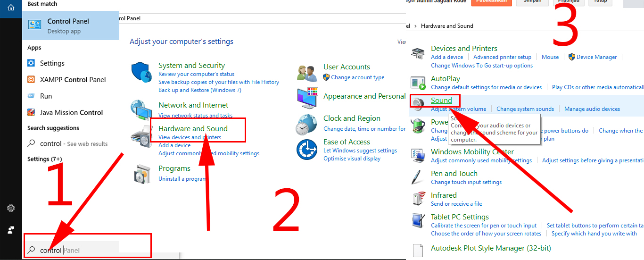Click the Publikasikan button

(x=491, y=2)
